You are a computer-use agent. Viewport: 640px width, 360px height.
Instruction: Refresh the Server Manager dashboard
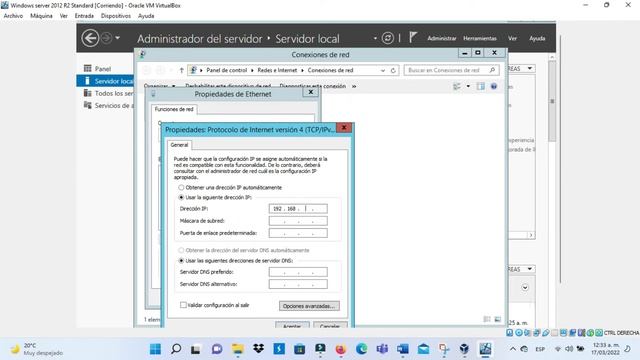pos(387,38)
